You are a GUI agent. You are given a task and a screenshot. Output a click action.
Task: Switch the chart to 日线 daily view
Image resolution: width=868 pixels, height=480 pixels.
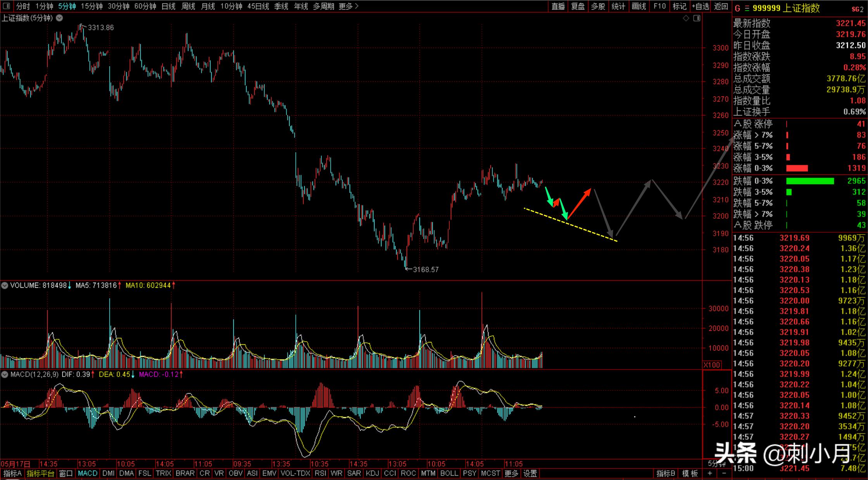[x=168, y=6]
